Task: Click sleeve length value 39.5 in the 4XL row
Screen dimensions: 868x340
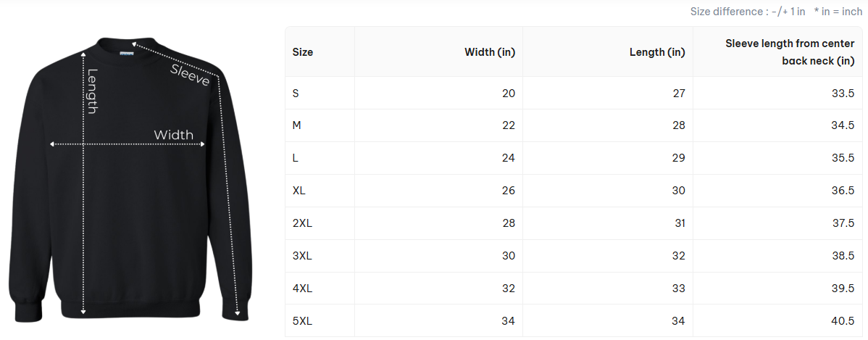Action: (843, 289)
